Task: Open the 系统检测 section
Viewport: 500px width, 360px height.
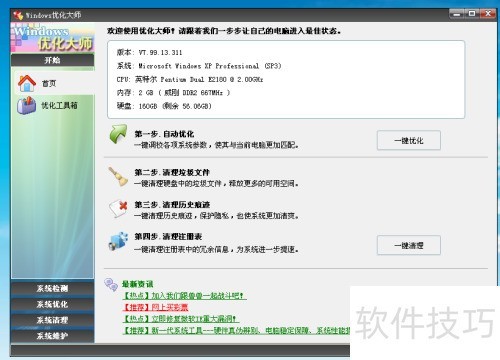Action: [x=53, y=288]
